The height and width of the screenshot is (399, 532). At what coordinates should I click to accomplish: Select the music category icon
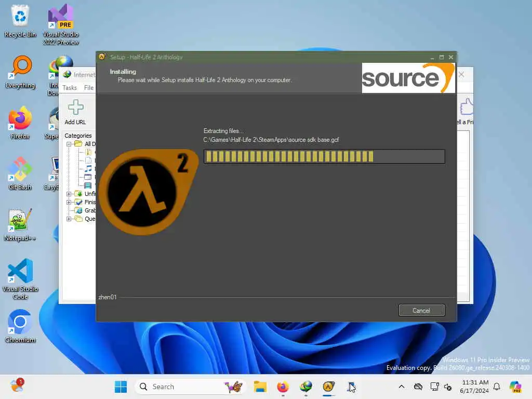tap(88, 169)
